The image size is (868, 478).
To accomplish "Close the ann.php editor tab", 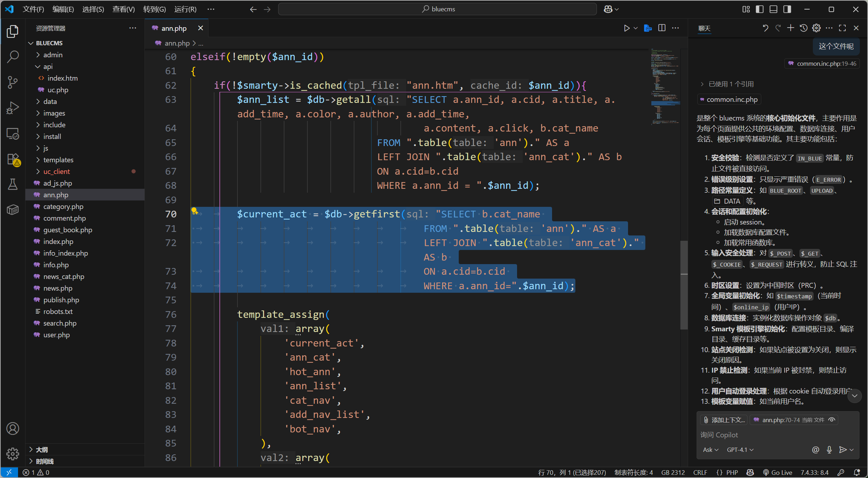I will pyautogui.click(x=200, y=28).
